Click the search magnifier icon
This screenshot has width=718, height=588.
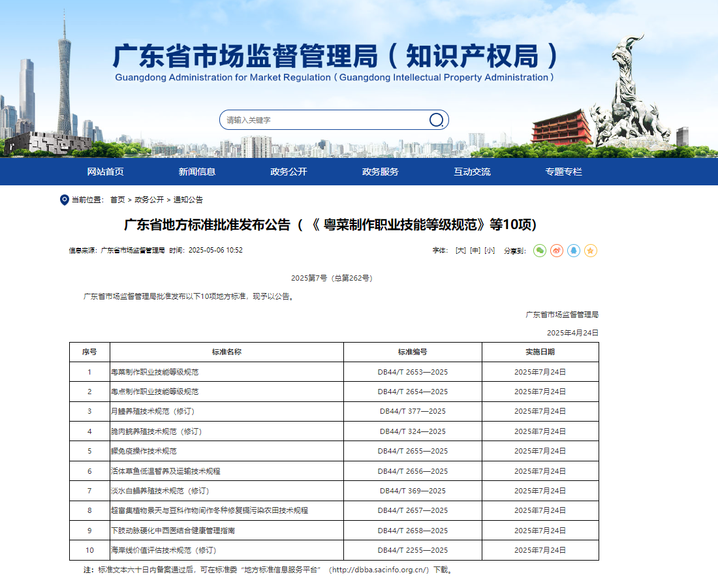436,120
